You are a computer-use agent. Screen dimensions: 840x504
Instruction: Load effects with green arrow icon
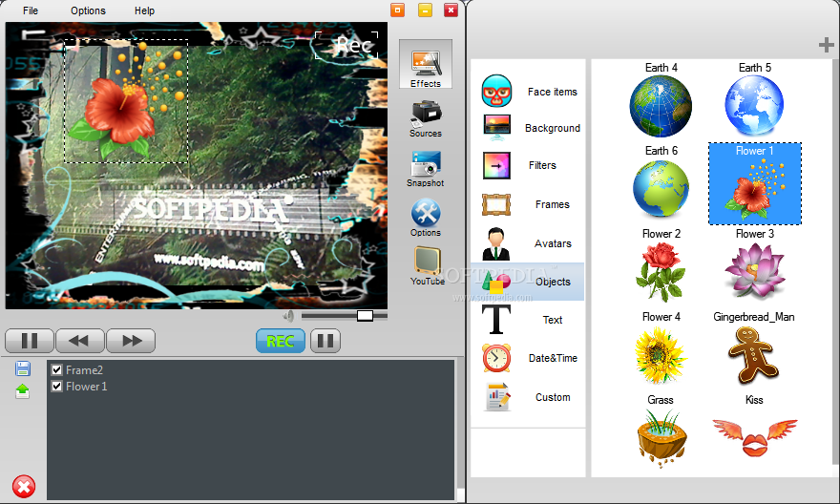coord(23,391)
